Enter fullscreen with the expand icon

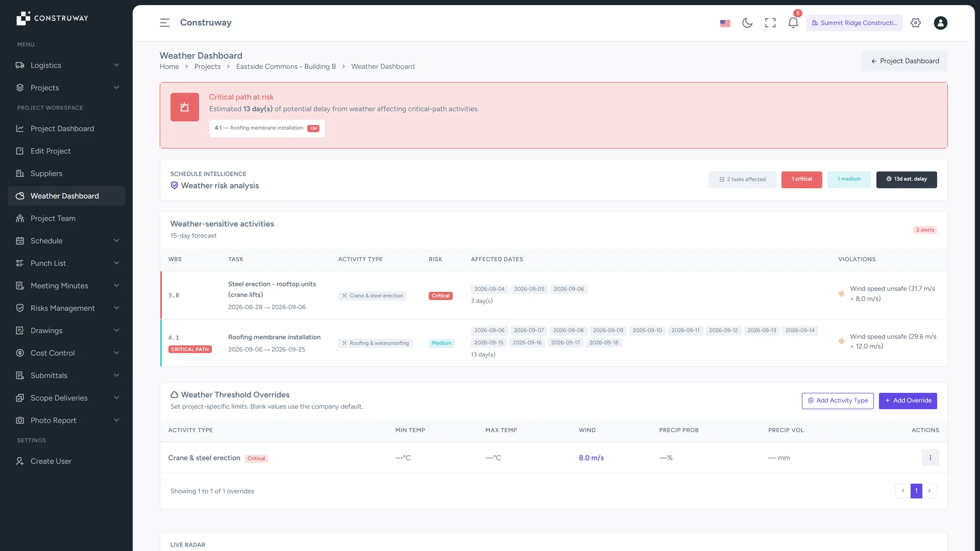tap(770, 23)
